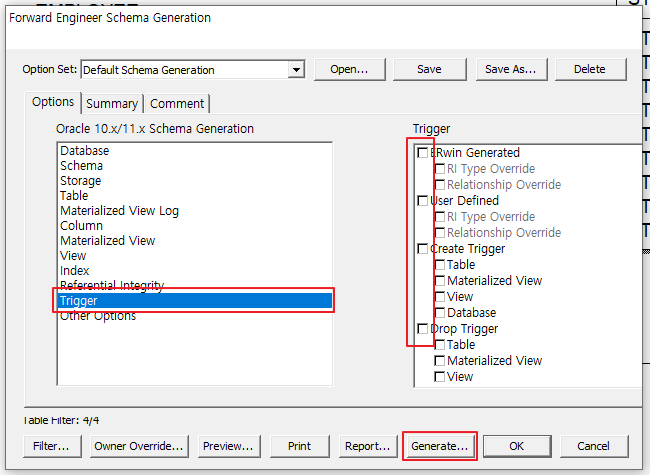650x475 pixels.
Task: Check Materialized View under Drop Trigger
Action: 439,361
